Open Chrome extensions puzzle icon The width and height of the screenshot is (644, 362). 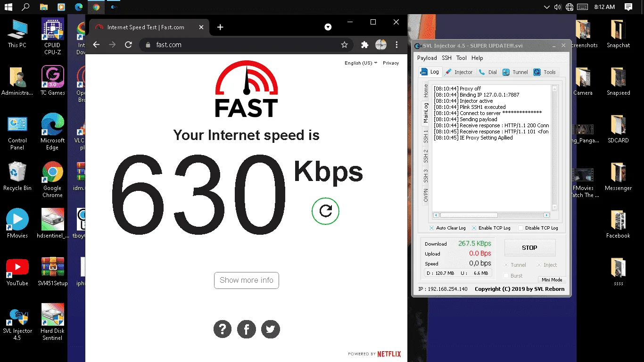coord(364,45)
